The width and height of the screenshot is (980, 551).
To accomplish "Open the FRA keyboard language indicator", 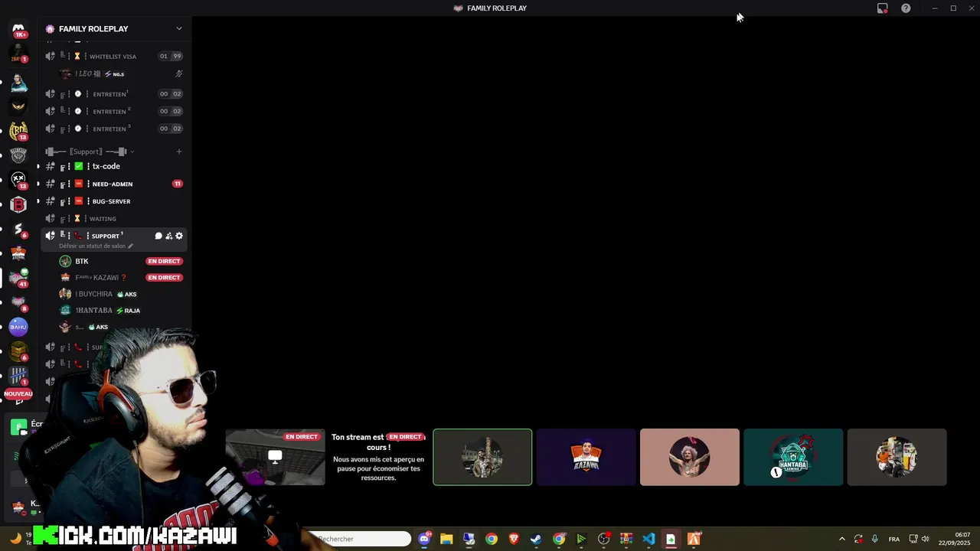I will pos(893,539).
